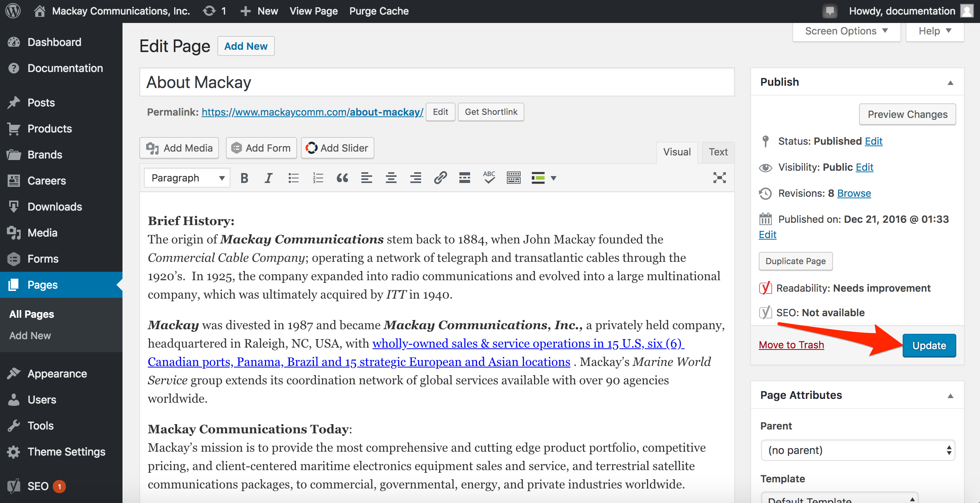Toggle spellcheck ABC icon
The image size is (980, 503).
click(489, 178)
